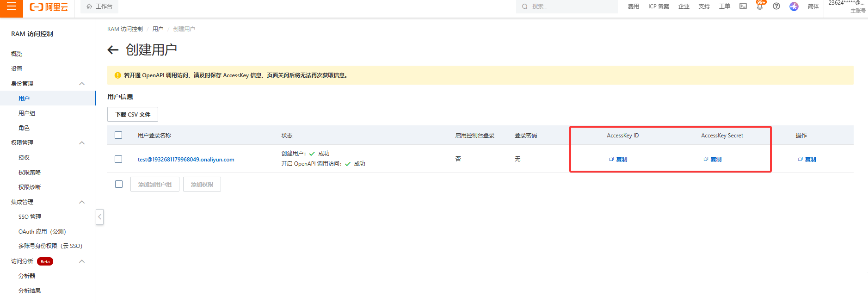Toggle the checkbox for the test user row
Screen dimensions: 868x303
(118, 159)
